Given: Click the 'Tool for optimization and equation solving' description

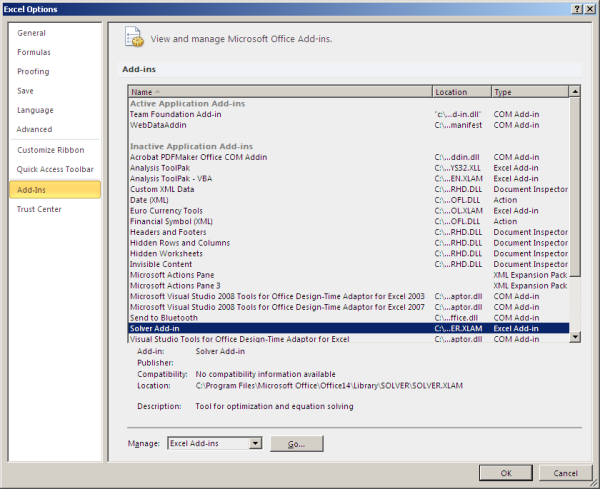Looking at the screenshot, I should [274, 406].
